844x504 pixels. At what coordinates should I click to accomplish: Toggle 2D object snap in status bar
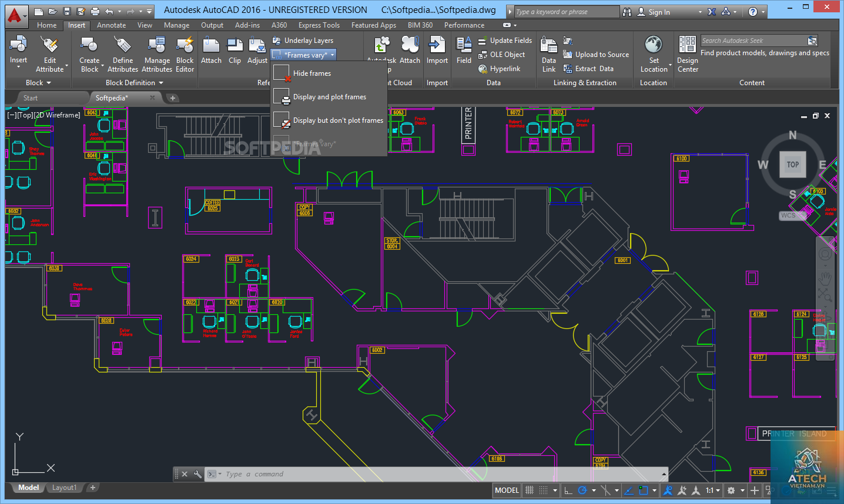tap(644, 490)
